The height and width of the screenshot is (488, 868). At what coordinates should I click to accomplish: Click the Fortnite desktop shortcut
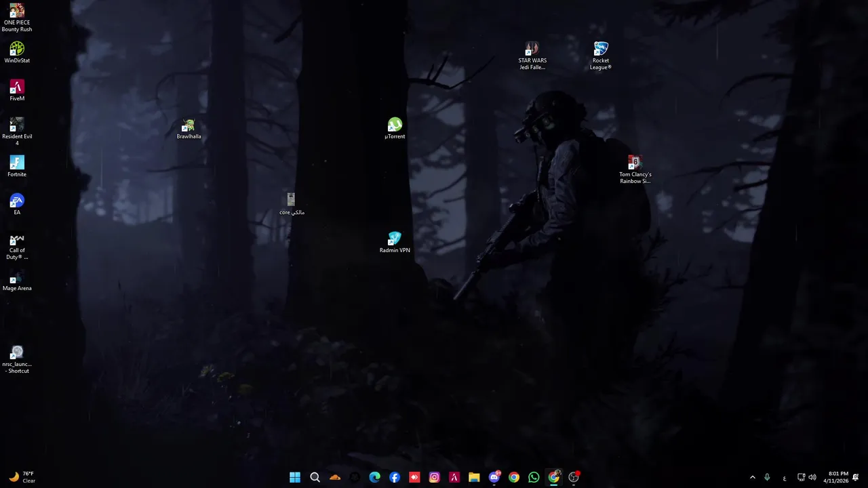tap(17, 166)
